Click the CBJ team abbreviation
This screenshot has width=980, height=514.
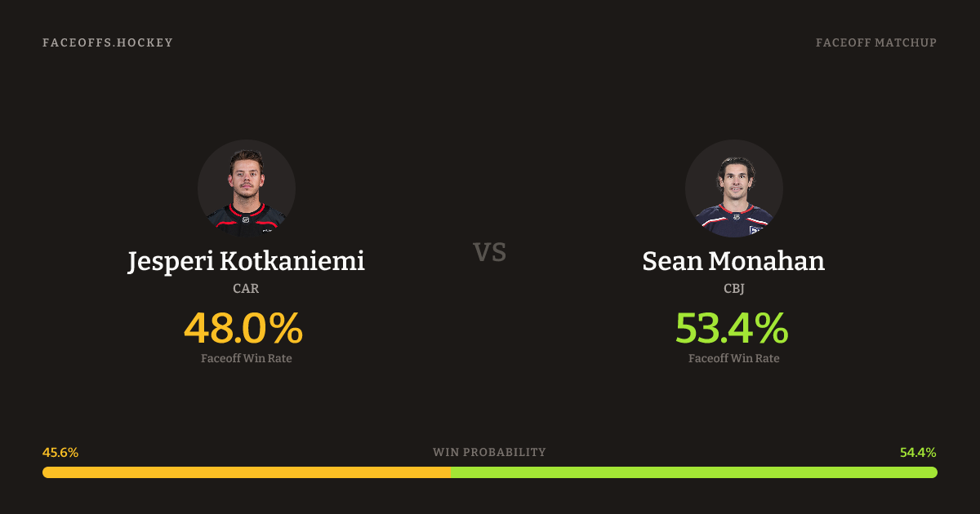click(733, 288)
